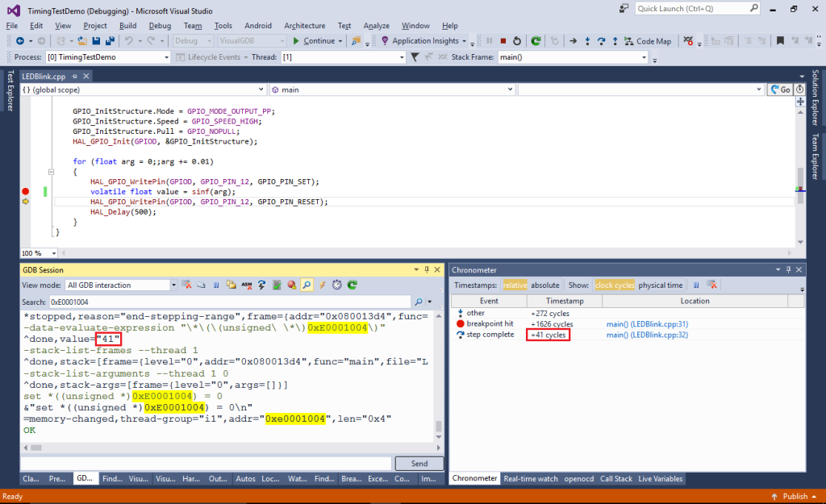Open the Debug menu
Image resolution: width=826 pixels, height=504 pixels.
160,26
